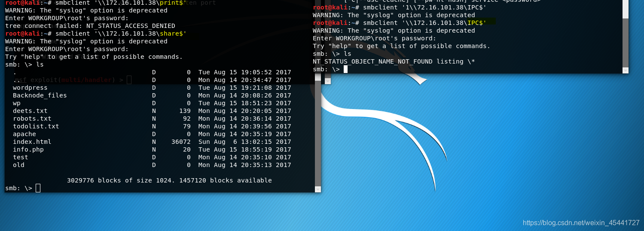
Task: Click the smb prompt cursor in left terminal
Action: click(x=38, y=188)
